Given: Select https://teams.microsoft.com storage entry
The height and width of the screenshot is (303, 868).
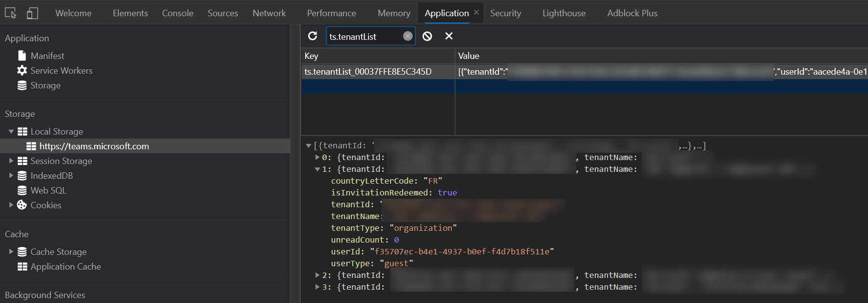Looking at the screenshot, I should point(94,146).
